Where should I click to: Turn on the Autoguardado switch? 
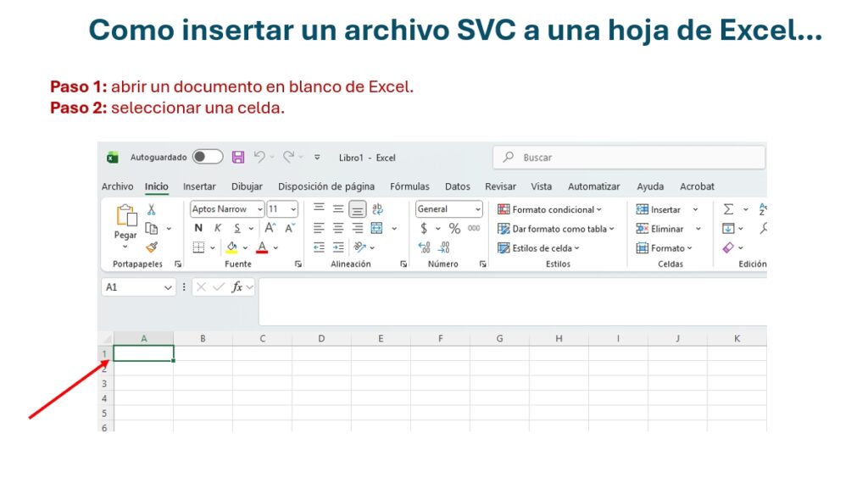tap(208, 157)
